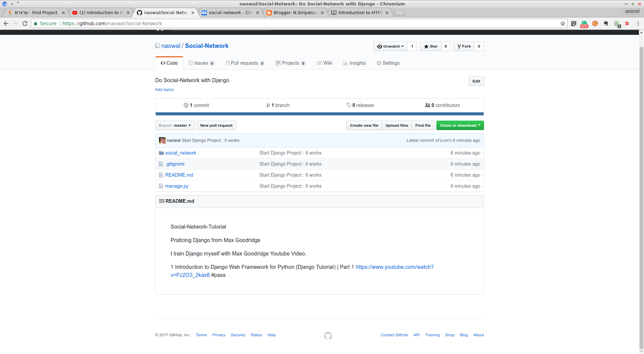Click the GitHub octocat logo in footer
644x354 pixels.
pos(328,335)
